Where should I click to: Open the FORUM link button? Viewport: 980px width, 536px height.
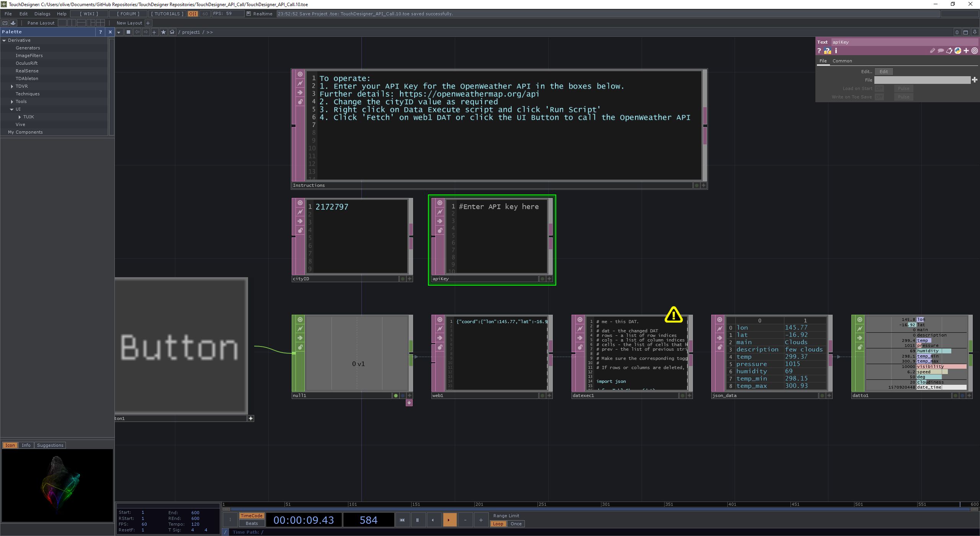(x=128, y=14)
